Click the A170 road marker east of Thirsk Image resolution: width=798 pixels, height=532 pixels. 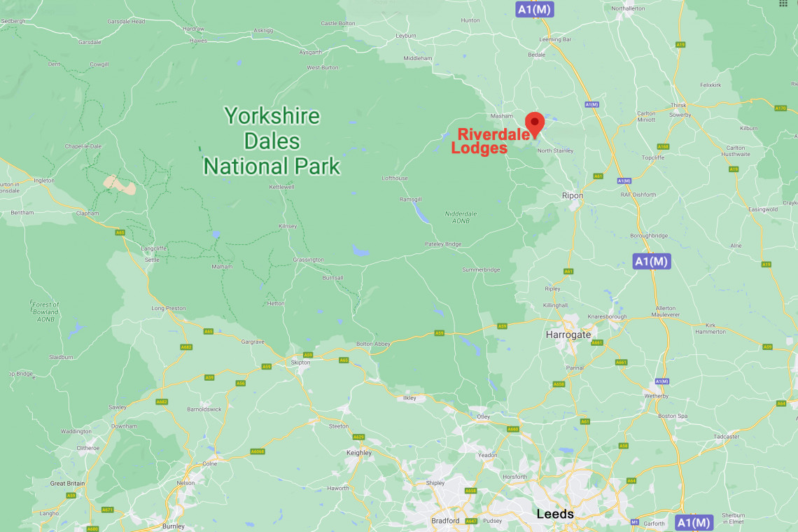point(780,108)
